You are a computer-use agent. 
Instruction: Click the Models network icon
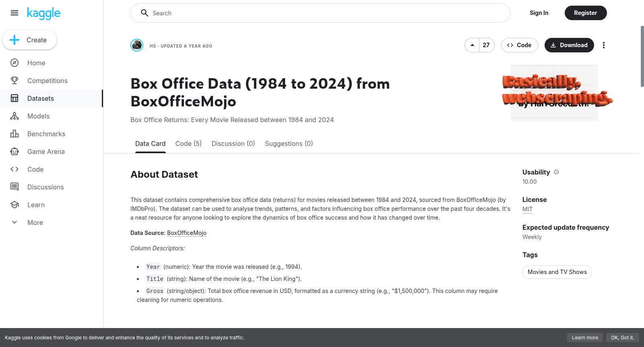(14, 116)
